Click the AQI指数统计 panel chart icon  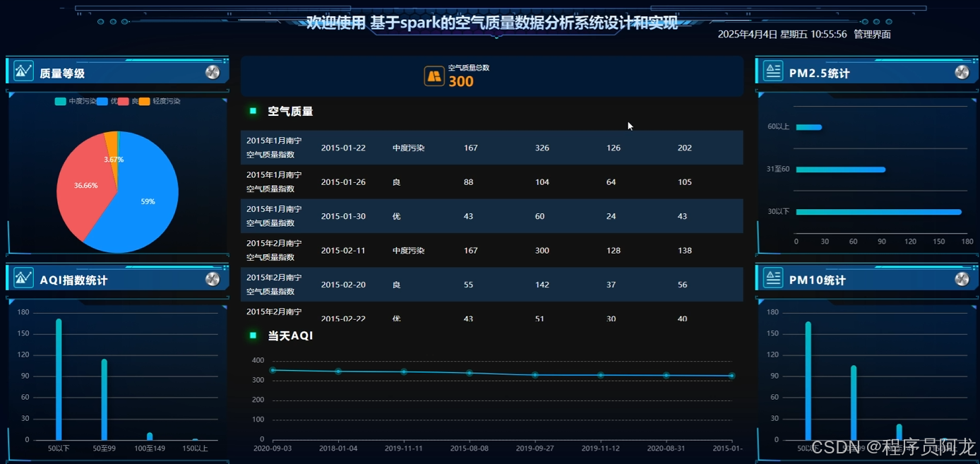[x=23, y=278]
